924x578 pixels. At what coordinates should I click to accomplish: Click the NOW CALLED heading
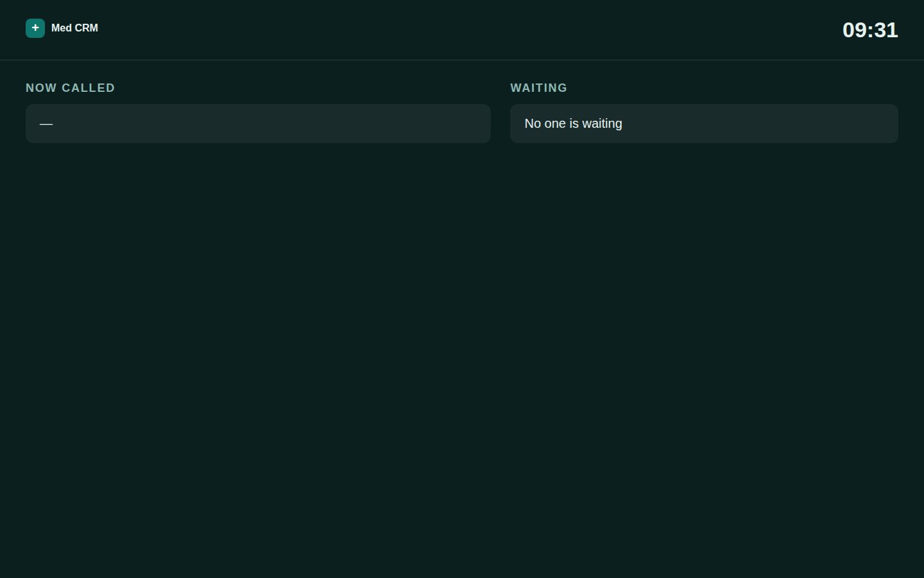71,88
